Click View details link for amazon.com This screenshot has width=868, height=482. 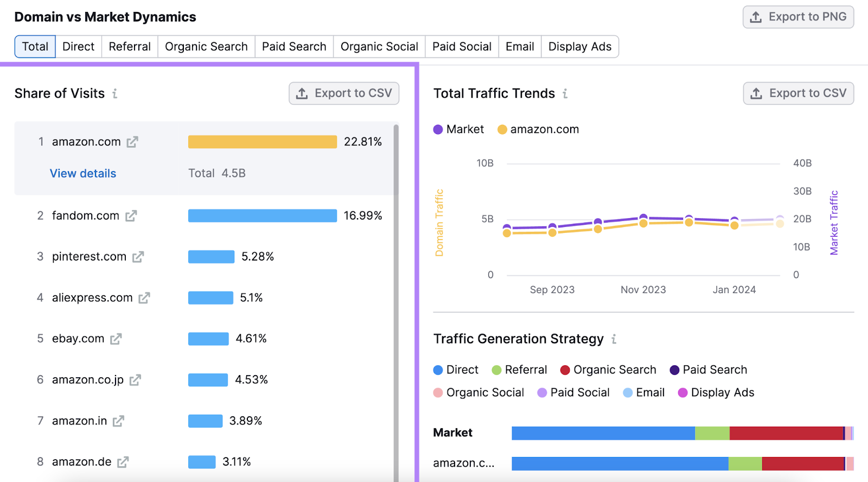tap(83, 174)
